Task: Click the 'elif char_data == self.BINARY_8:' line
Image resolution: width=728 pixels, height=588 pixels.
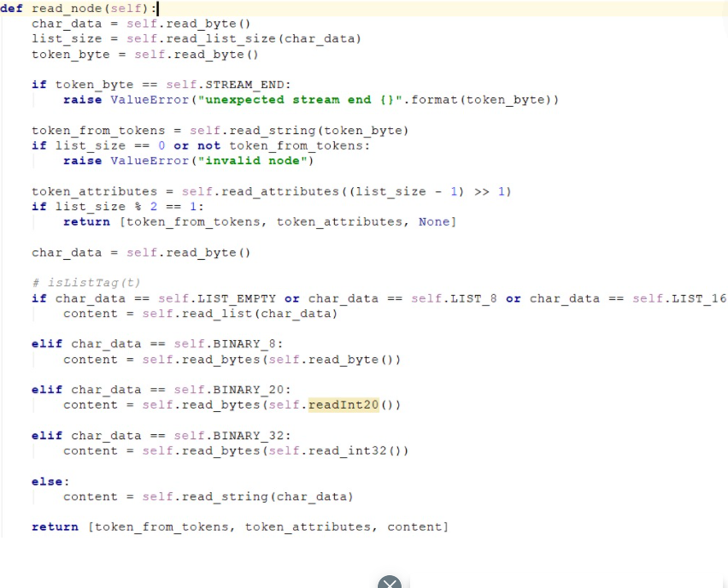Action: (157, 344)
